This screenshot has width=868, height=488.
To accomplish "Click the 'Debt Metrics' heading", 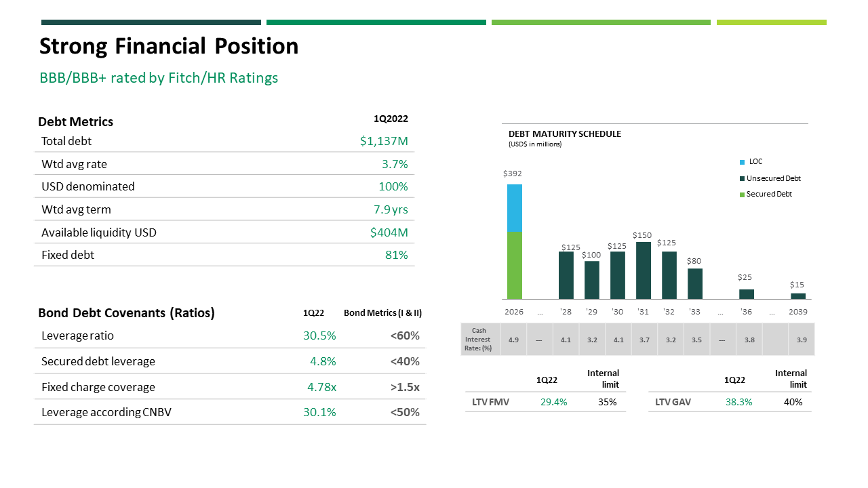I will tap(76, 122).
